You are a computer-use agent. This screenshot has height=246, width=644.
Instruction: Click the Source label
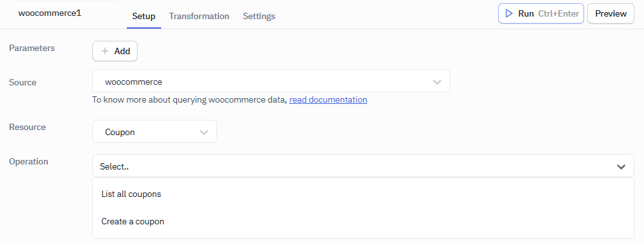pyautogui.click(x=22, y=83)
